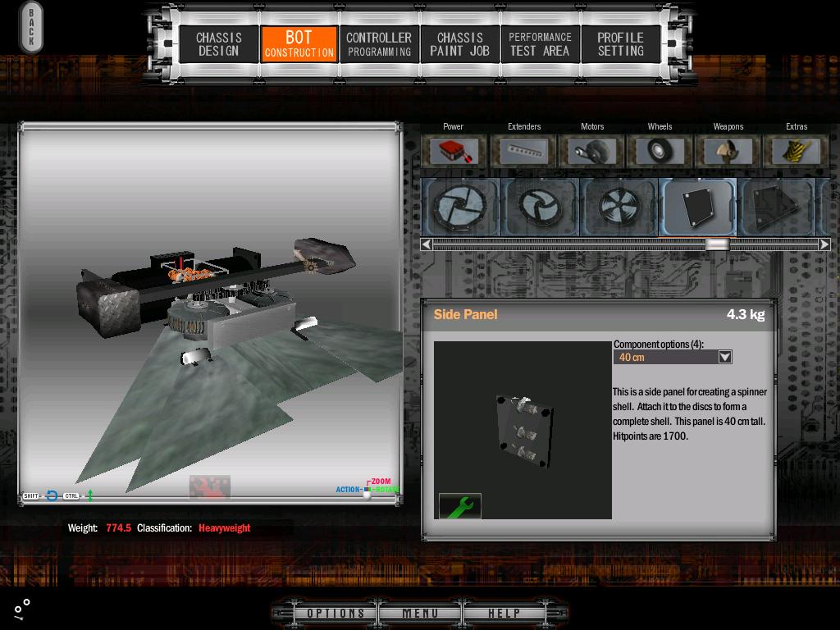Open Help from the bottom bar

point(504,613)
